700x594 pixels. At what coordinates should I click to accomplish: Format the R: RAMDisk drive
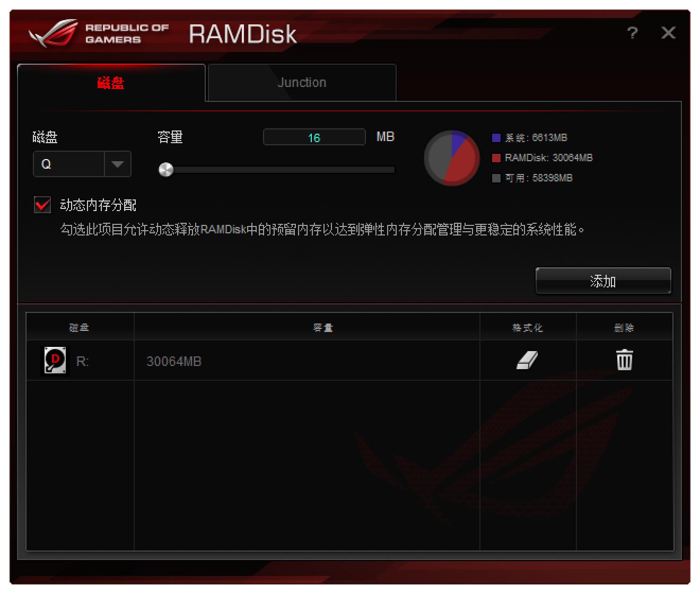(x=527, y=360)
